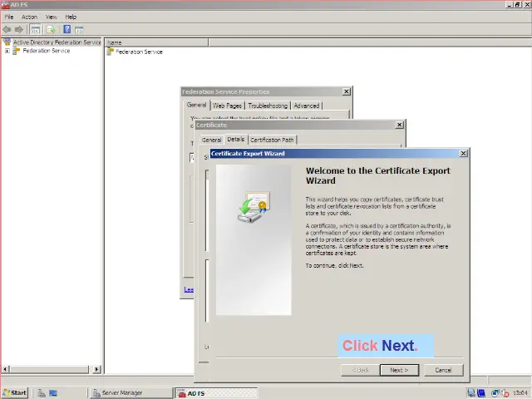Click the tree pane scroll right arrow
Viewport: 532px width, 399px height.
96,369
